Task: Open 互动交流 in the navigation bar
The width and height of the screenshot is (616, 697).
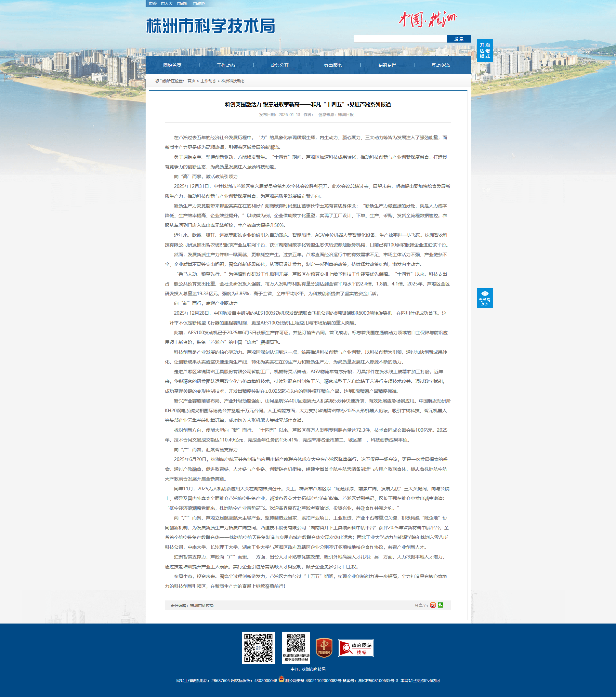Action: (440, 65)
